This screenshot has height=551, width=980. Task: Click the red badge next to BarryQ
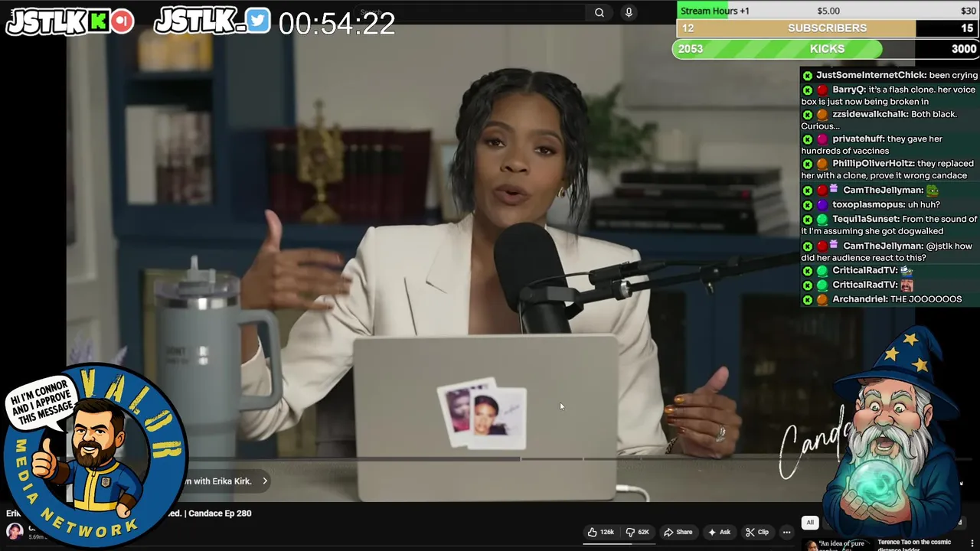[x=822, y=90]
